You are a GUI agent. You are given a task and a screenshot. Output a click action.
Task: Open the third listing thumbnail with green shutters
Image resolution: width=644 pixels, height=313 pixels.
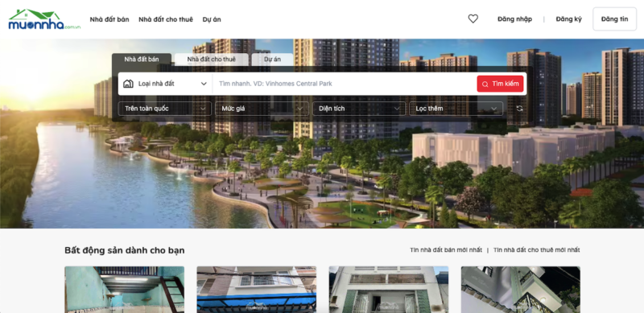pyautogui.click(x=389, y=290)
